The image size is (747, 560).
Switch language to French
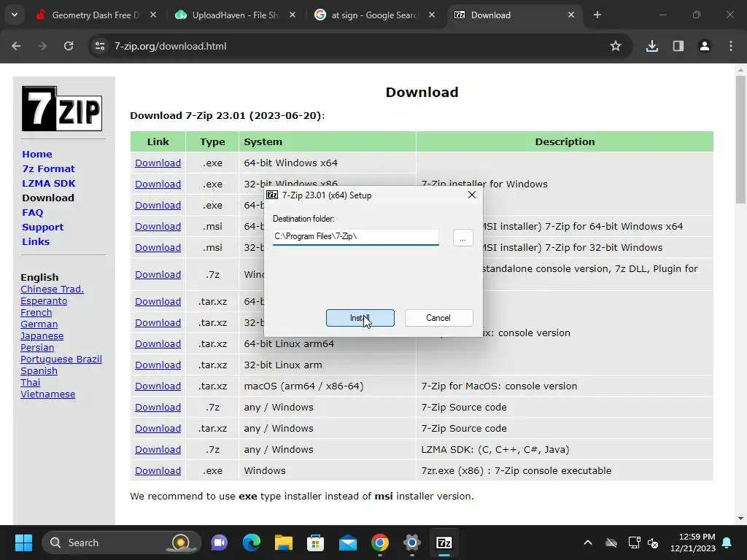pos(36,312)
